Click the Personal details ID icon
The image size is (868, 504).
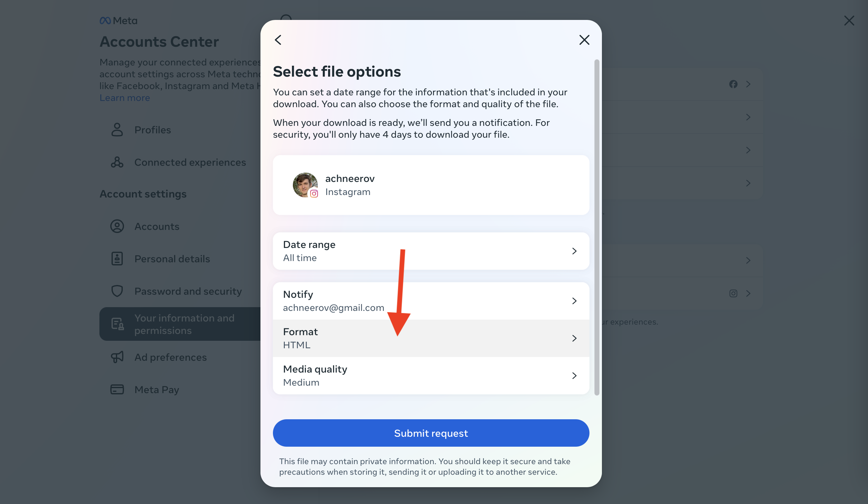tap(117, 259)
